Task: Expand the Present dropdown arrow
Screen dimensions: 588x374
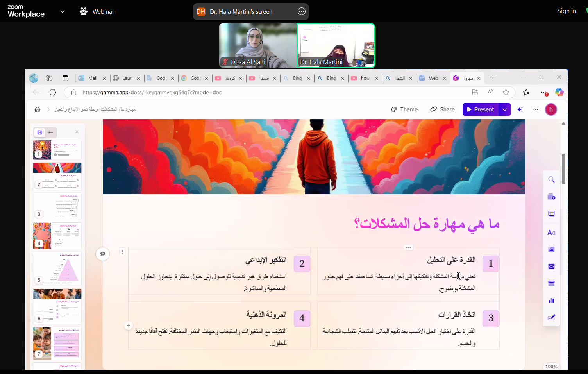Action: coord(505,110)
